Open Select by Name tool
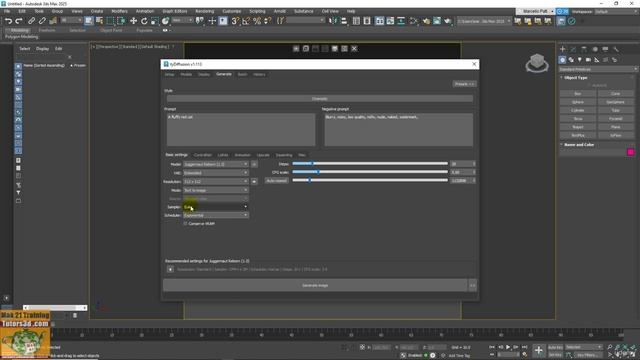The height and width of the screenshot is (360, 640). pos(99,21)
